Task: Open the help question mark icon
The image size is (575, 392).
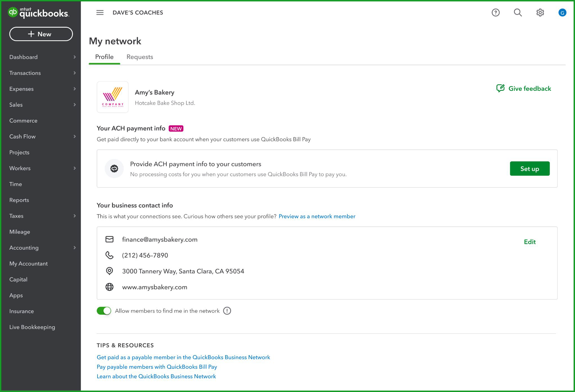Action: point(496,13)
